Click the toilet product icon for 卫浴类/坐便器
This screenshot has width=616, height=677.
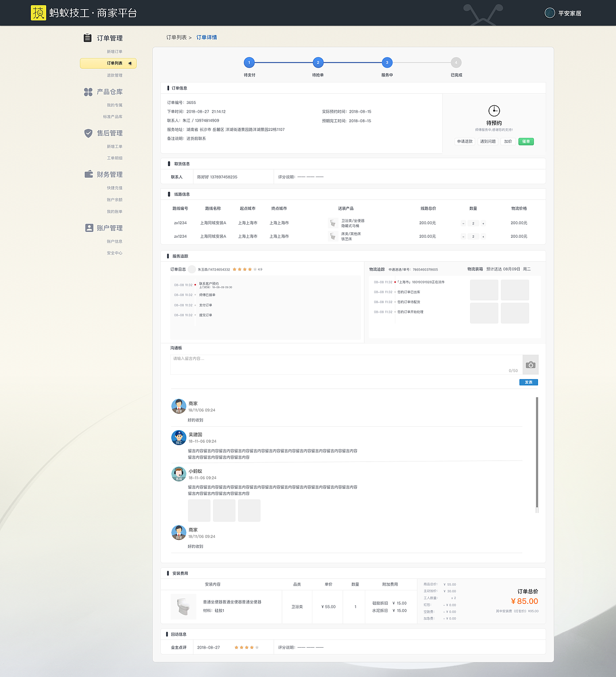[333, 223]
